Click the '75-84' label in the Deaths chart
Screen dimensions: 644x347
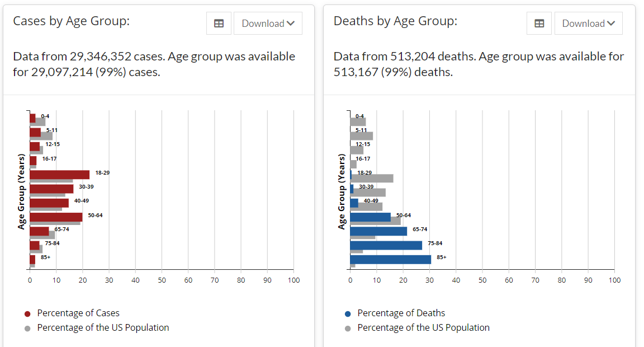pos(435,243)
